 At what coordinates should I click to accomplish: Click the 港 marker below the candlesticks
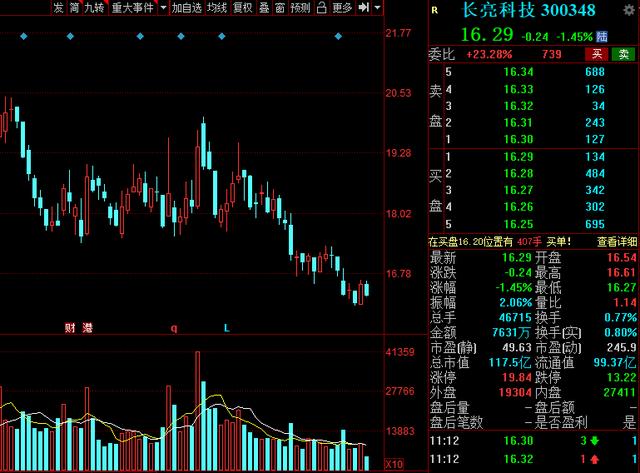click(86, 327)
